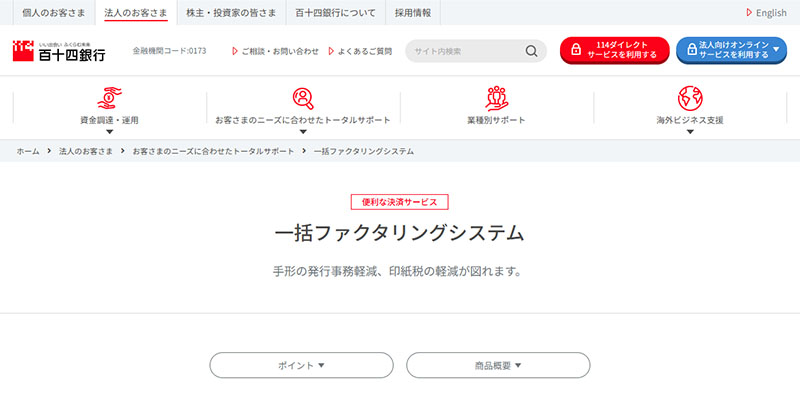The height and width of the screenshot is (400, 800).
Task: Open 百十四銀行について tab
Action: [x=335, y=13]
